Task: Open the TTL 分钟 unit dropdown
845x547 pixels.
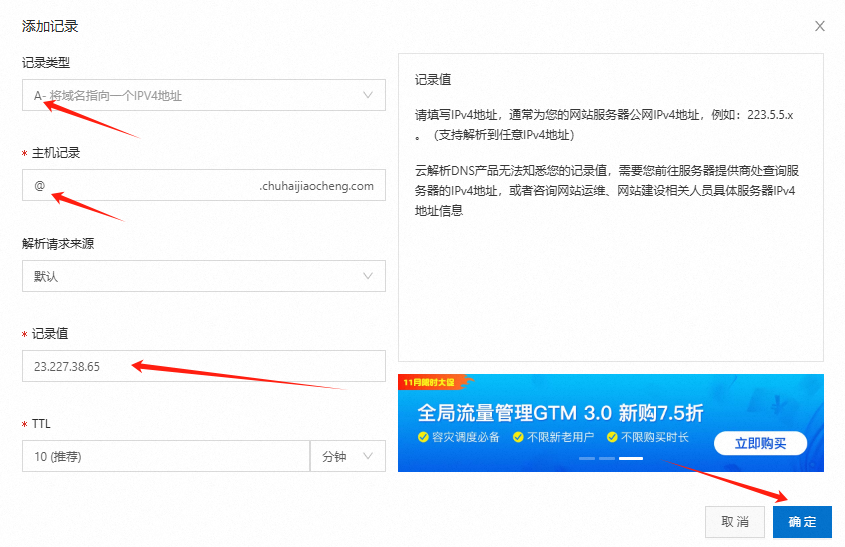Action: (x=348, y=456)
